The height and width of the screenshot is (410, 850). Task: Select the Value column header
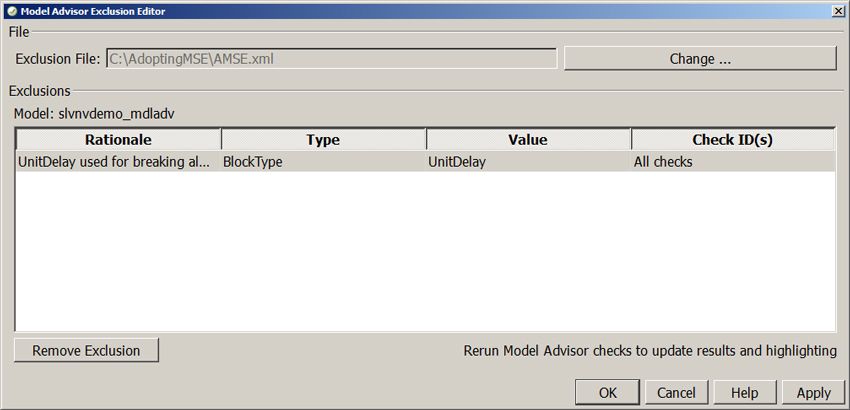click(x=528, y=140)
